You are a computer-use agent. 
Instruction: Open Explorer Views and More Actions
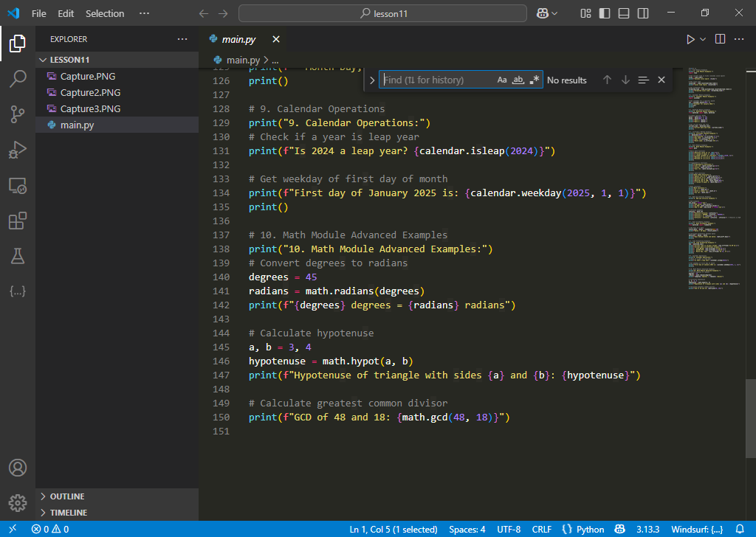coord(182,39)
